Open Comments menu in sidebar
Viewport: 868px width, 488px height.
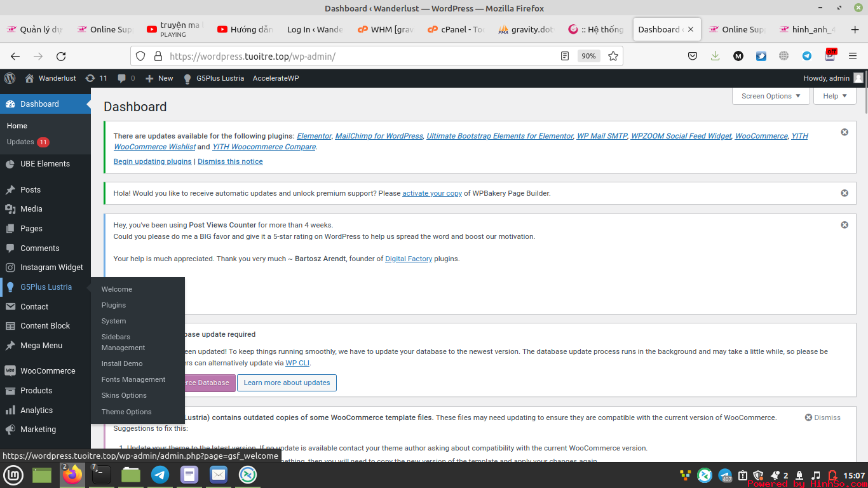(x=45, y=248)
